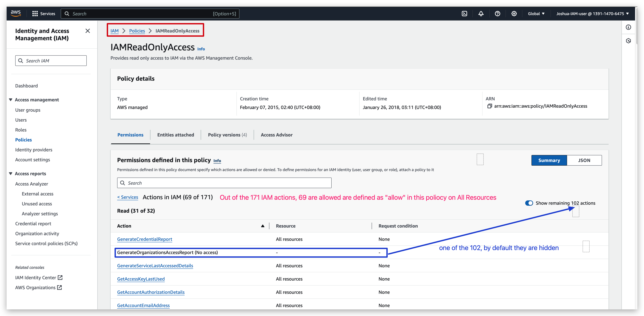Screen dimensions: 644x316
Task: Open the info panel icon on right edge
Action: point(628,27)
